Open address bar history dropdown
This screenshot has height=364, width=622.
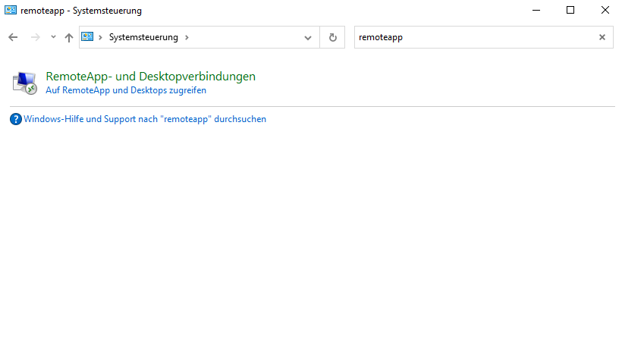coord(308,38)
